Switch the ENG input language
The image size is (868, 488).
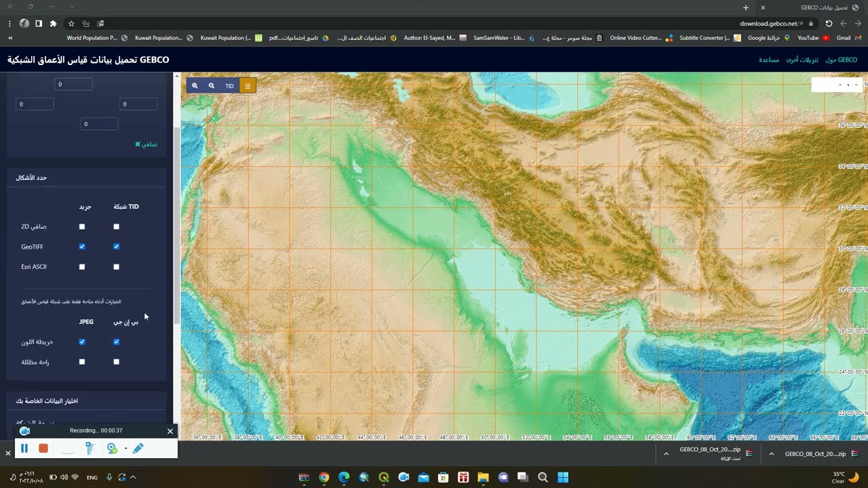pyautogui.click(x=92, y=477)
